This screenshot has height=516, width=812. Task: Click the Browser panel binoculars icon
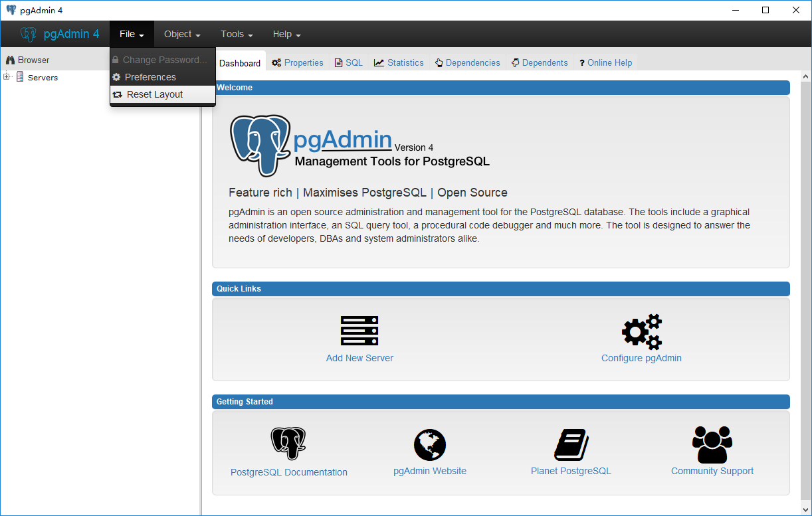[10, 60]
